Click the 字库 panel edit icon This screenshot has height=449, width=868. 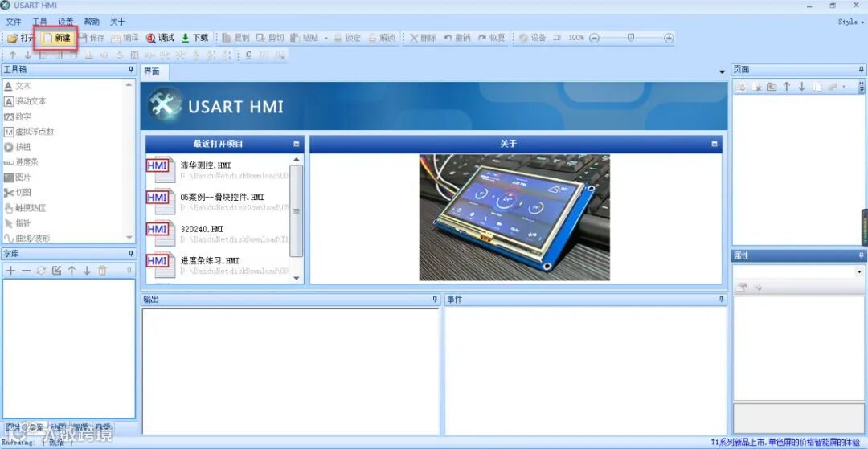[56, 271]
